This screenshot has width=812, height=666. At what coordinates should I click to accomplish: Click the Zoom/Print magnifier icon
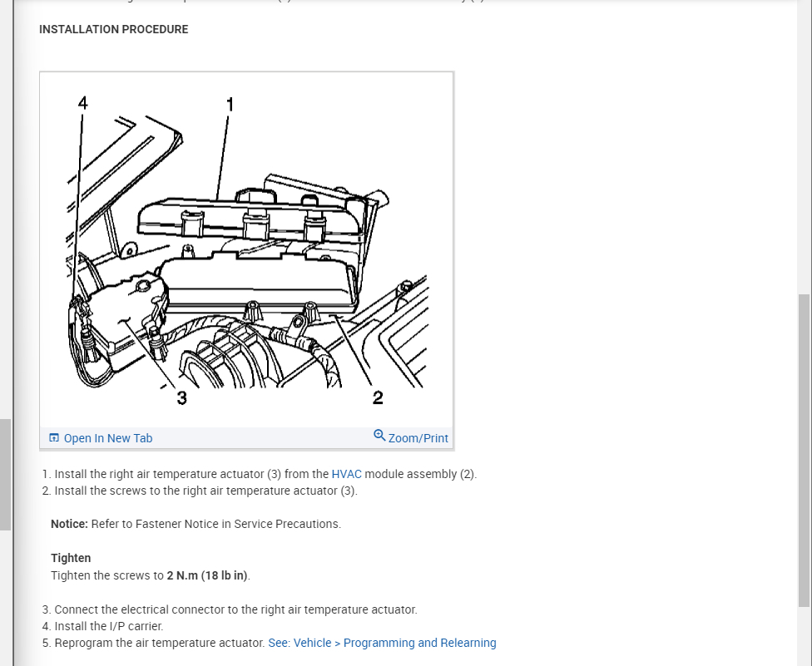pos(379,436)
